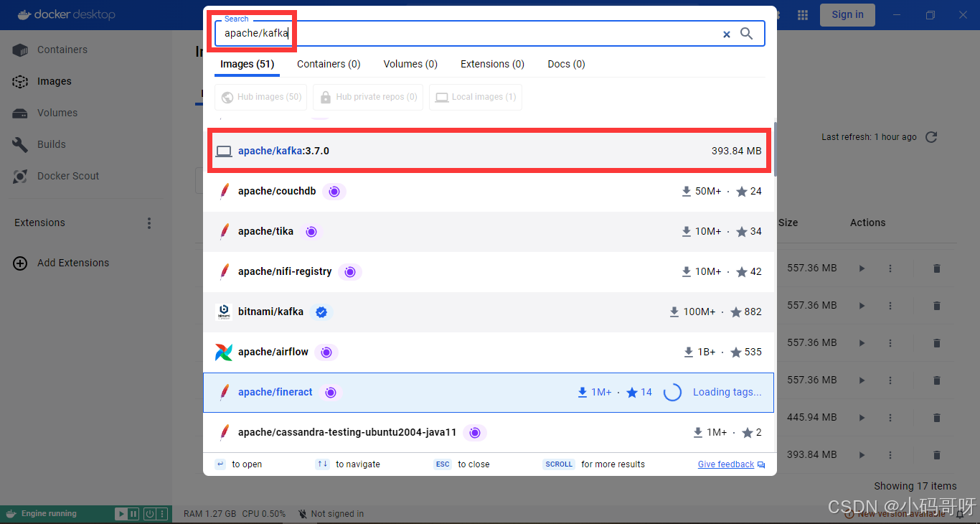Click the CPU 0.50% status text
Image resolution: width=980 pixels, height=524 pixels.
264,514
